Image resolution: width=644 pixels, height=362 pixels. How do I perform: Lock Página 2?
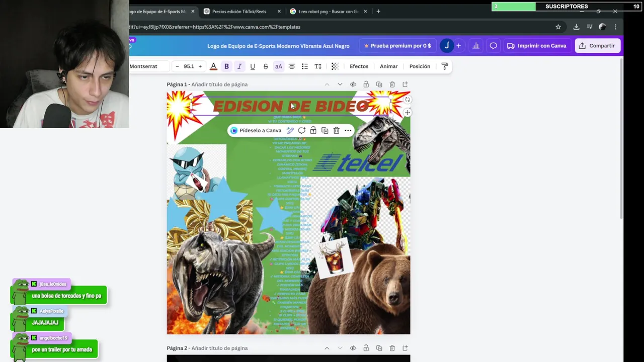(x=366, y=348)
